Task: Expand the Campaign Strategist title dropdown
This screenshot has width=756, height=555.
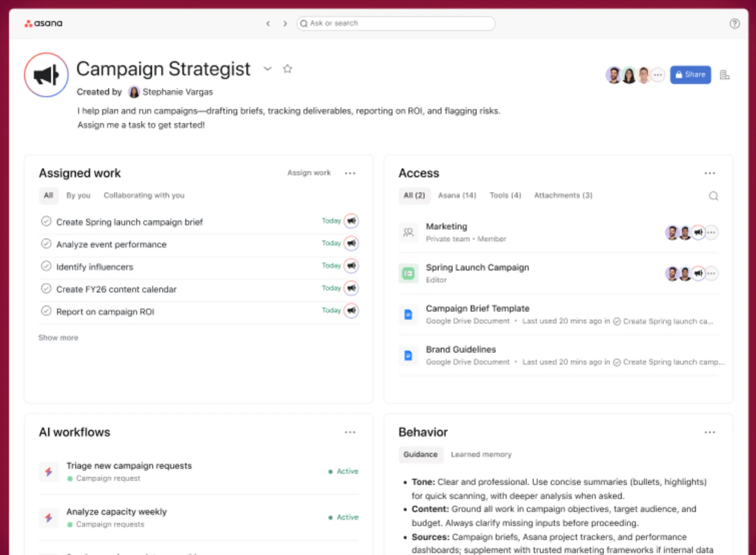Action: tap(268, 69)
